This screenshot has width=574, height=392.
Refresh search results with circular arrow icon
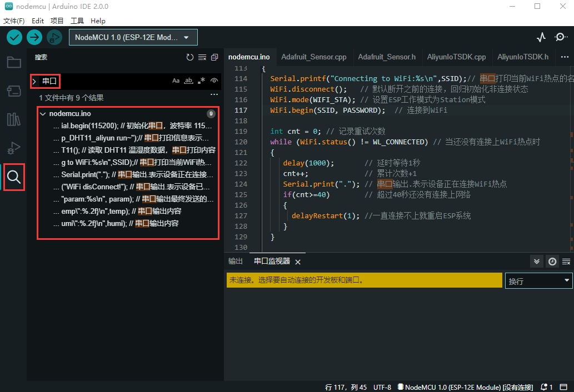point(189,57)
